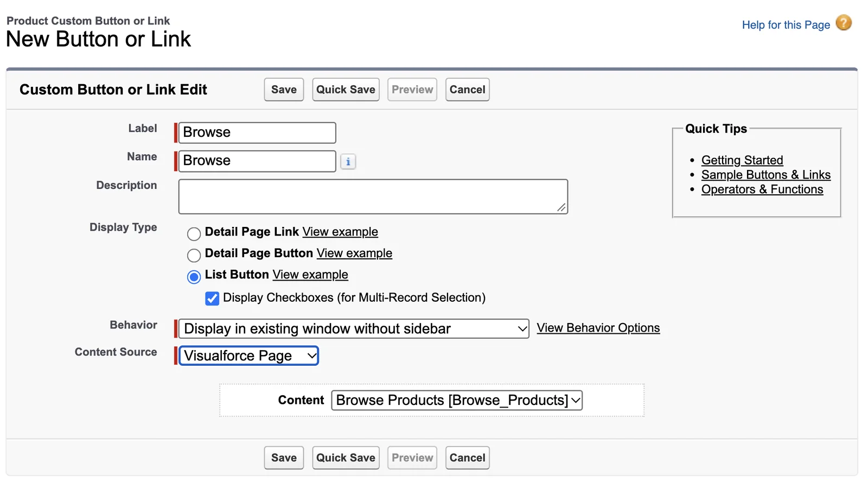
Task: Open the Getting Started quick tip
Action: (x=742, y=160)
